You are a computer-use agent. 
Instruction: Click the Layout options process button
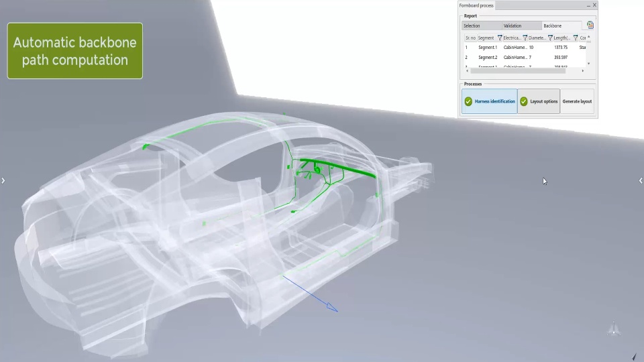pyautogui.click(x=539, y=101)
